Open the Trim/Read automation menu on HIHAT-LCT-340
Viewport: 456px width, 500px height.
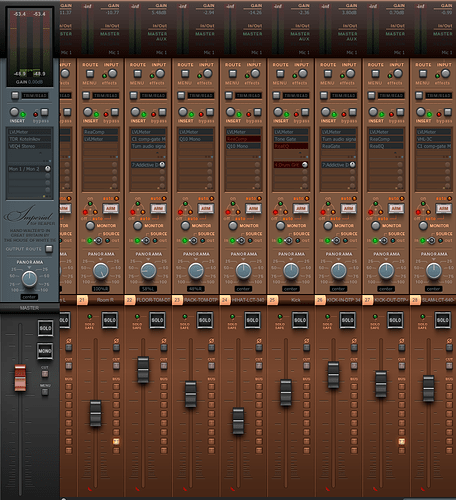coord(248,96)
